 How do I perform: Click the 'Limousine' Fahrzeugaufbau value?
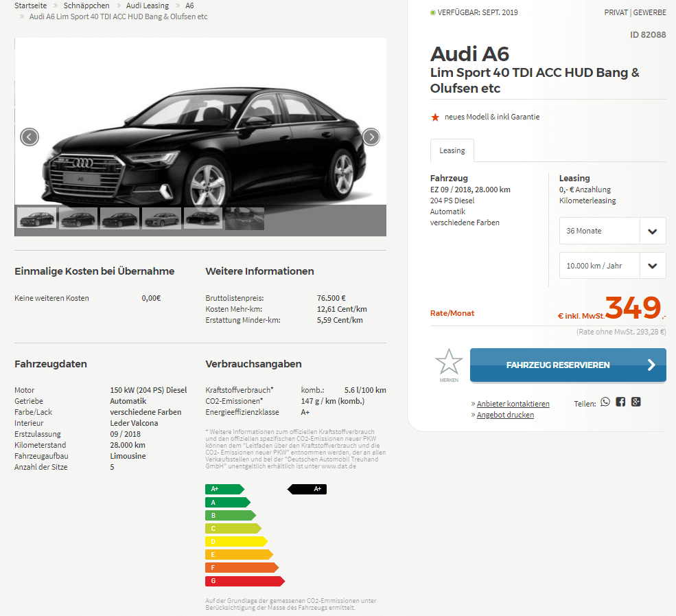pyautogui.click(x=128, y=456)
